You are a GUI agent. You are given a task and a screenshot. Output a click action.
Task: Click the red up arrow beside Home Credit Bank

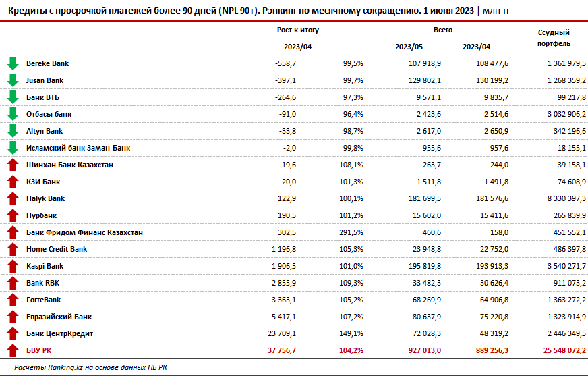point(13,249)
